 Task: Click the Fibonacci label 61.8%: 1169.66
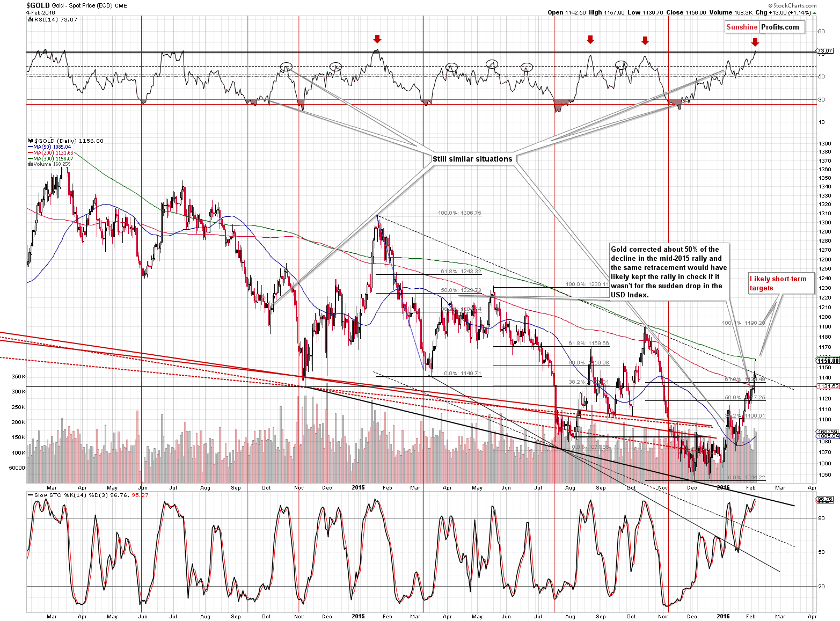tap(589, 344)
